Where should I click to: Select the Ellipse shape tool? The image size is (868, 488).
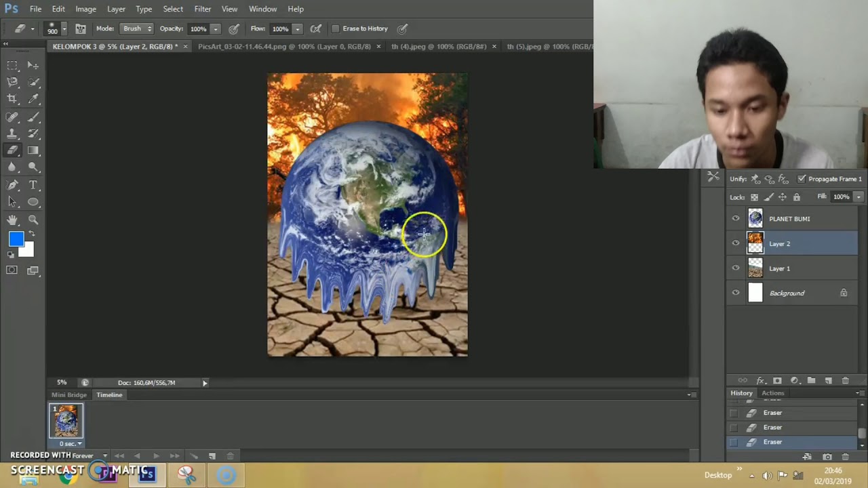33,202
